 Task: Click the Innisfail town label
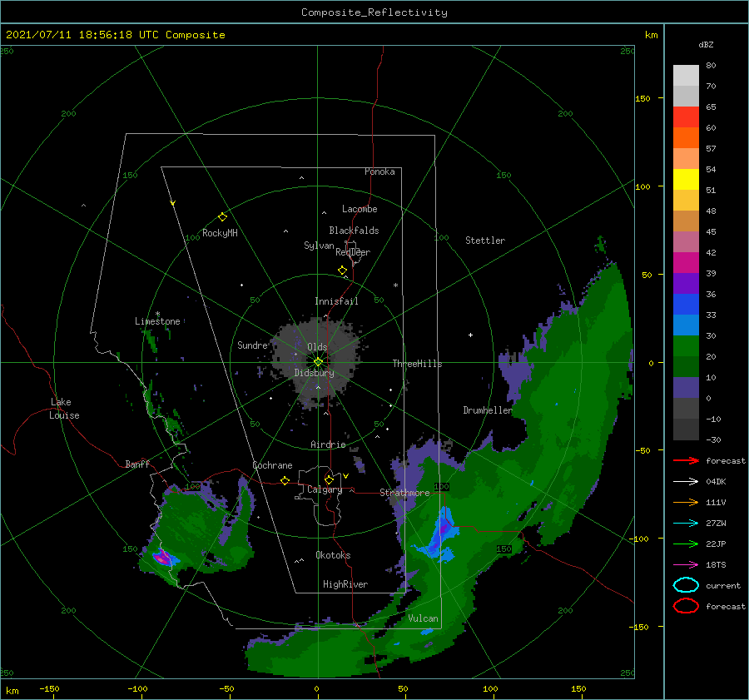pos(336,301)
